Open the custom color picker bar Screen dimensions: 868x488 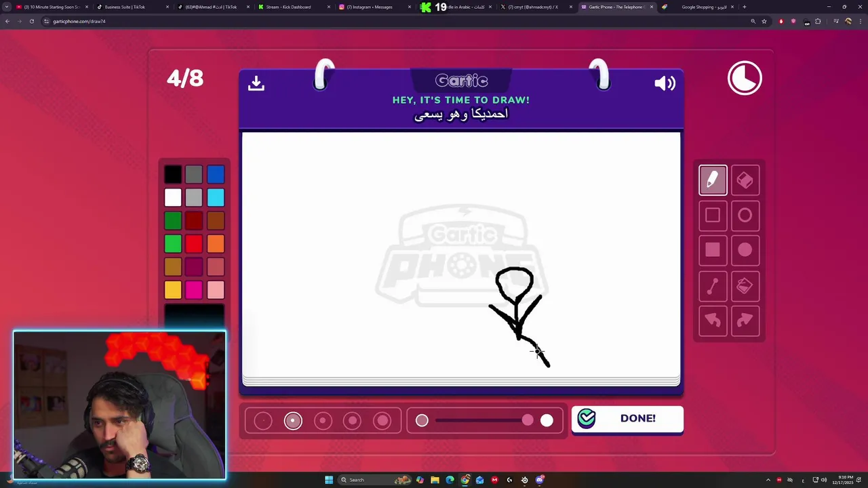click(x=194, y=316)
